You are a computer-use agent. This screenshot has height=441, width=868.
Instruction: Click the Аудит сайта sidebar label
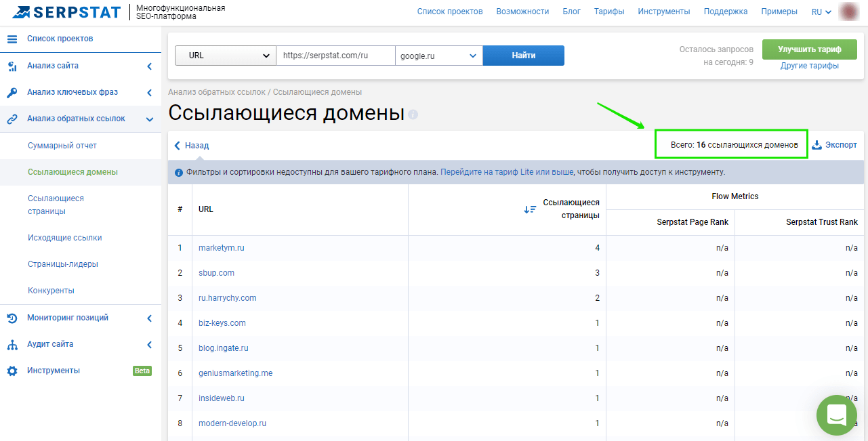pyautogui.click(x=50, y=344)
